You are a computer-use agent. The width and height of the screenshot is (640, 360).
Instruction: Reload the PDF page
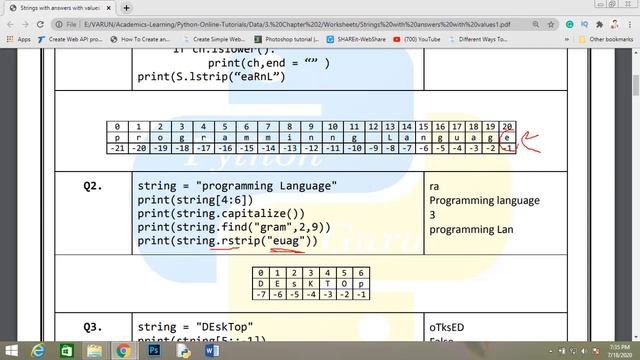click(40, 24)
